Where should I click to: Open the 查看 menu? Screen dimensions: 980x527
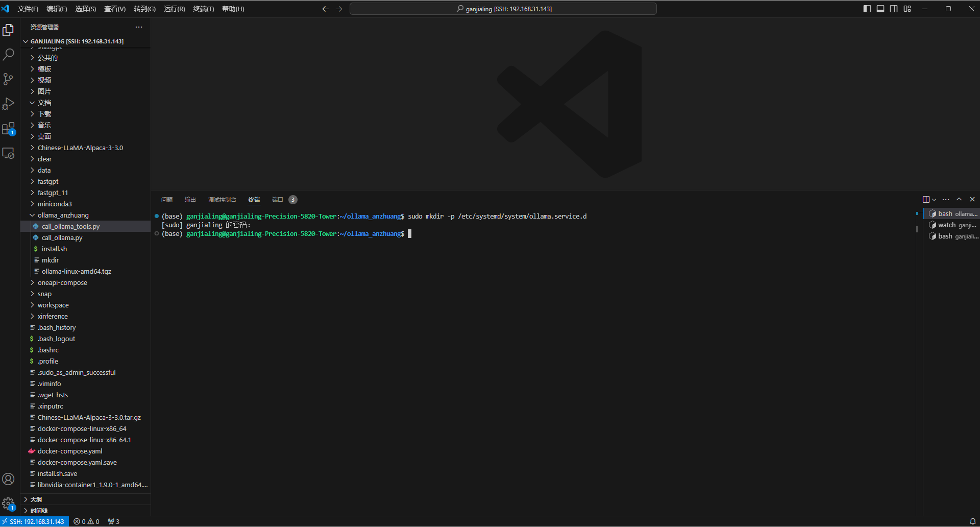(115, 9)
